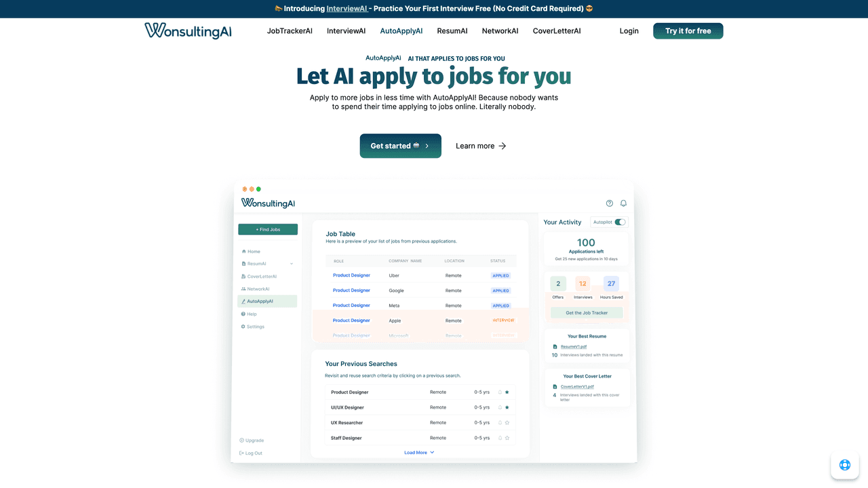Image resolution: width=868 pixels, height=488 pixels.
Task: Unstar the UI/UX Designer previous search
Action: tap(507, 407)
